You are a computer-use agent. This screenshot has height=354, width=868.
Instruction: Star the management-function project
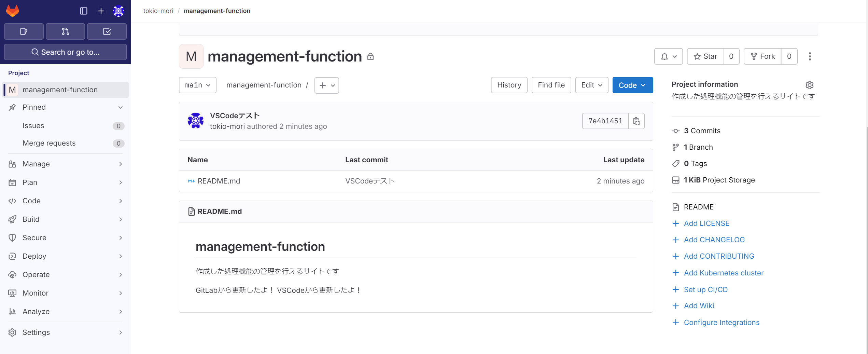click(x=705, y=56)
